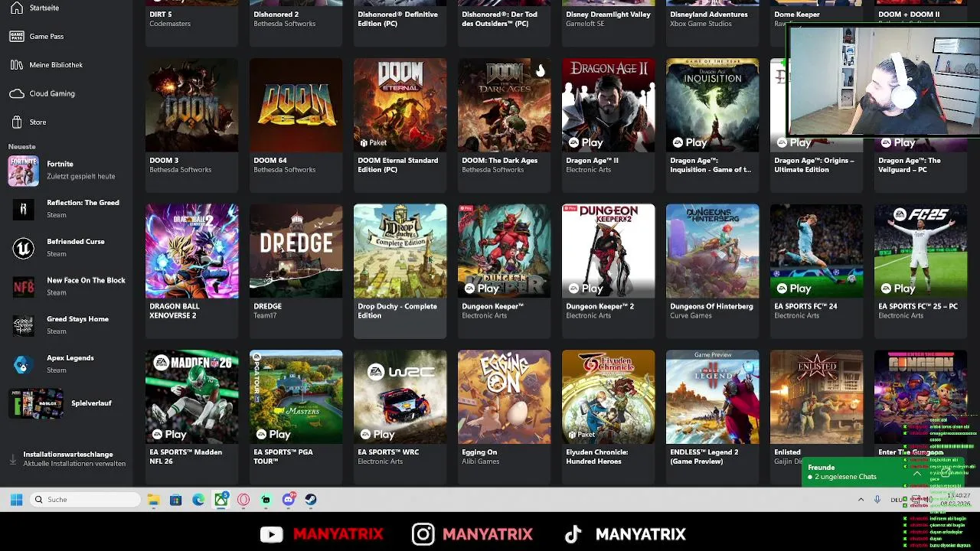Click EA Play badge on EA SPORTS WRC
Viewport: 980px width, 551px height.
[x=377, y=434]
